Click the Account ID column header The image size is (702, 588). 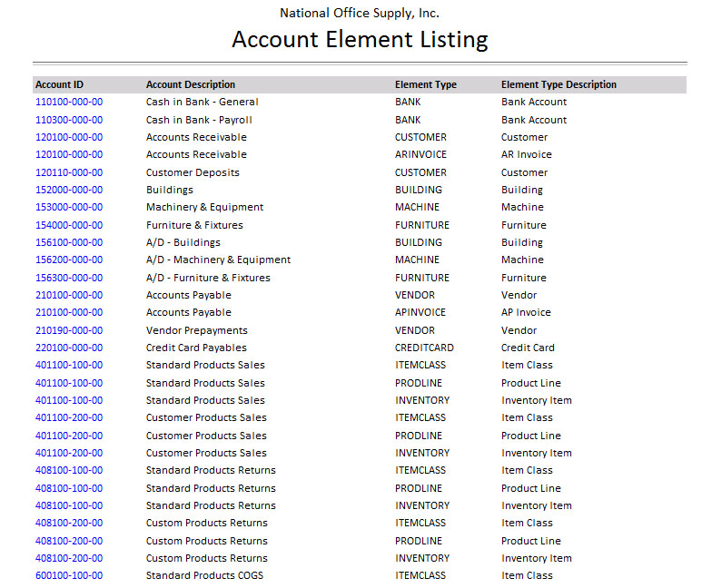point(60,84)
